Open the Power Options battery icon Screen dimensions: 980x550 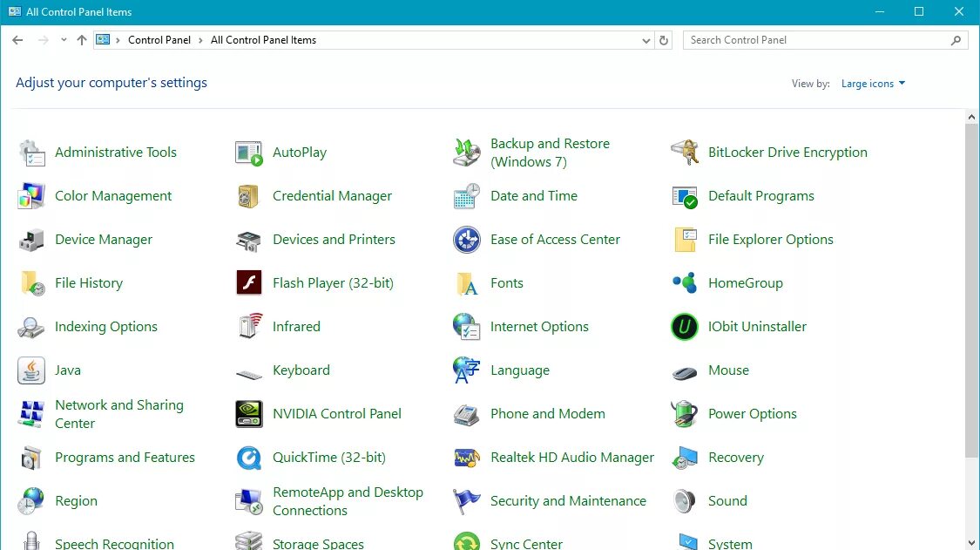coord(685,414)
